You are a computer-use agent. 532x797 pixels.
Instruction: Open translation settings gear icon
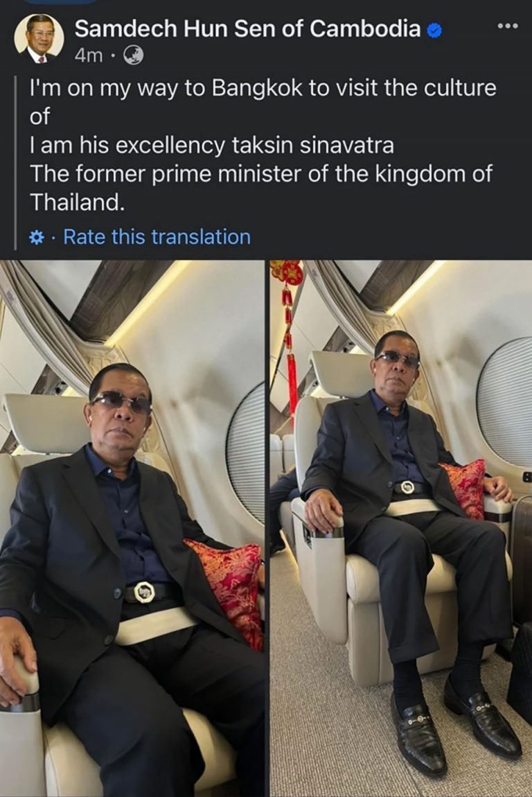37,238
